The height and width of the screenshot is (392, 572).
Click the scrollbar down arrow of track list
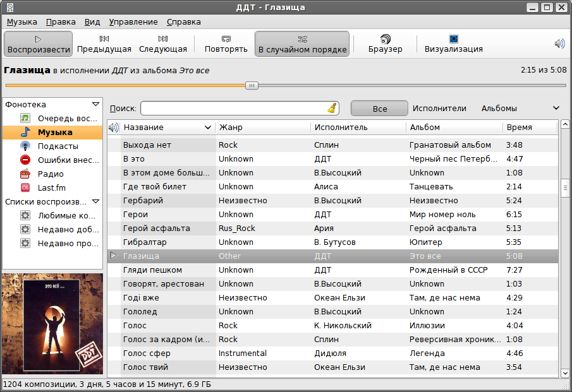pos(564,373)
